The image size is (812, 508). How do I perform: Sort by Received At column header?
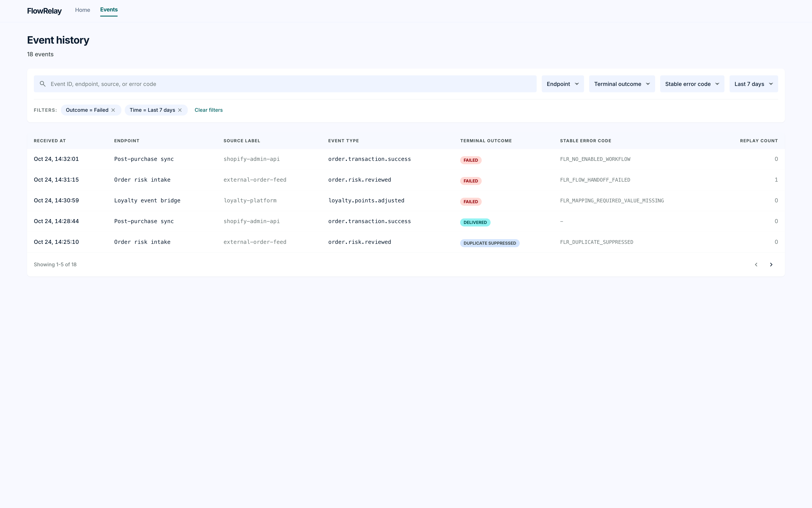pos(50,141)
